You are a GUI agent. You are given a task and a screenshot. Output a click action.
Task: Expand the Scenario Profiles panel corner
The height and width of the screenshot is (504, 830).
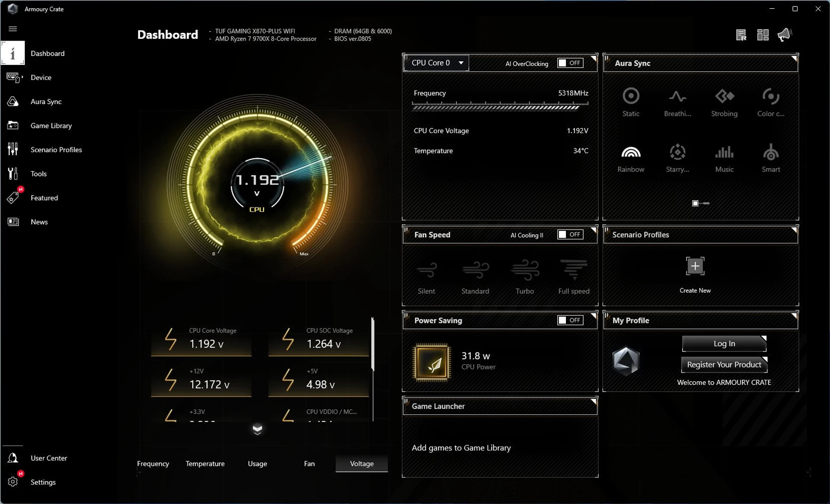click(x=794, y=230)
